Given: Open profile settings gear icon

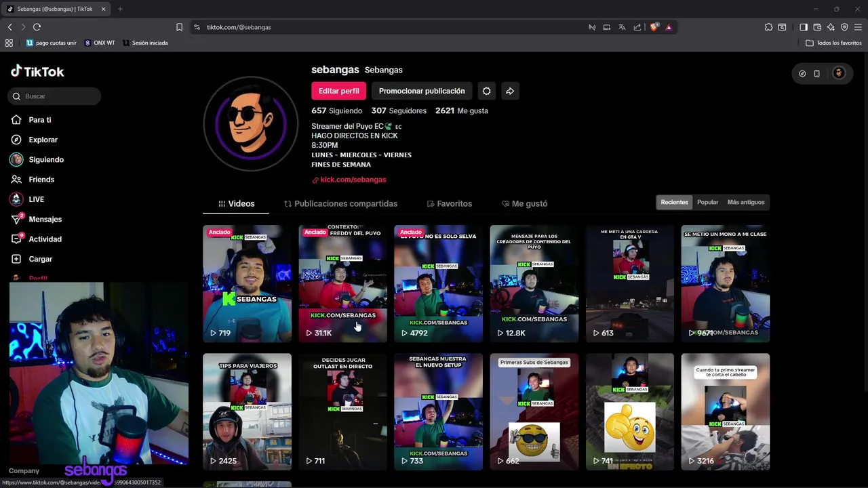Looking at the screenshot, I should pos(486,91).
